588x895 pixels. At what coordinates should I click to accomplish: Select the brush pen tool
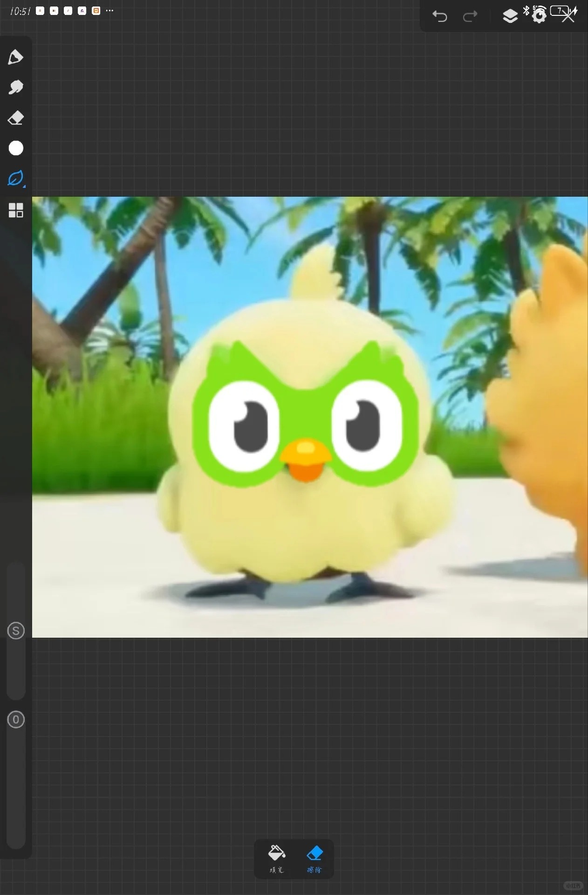tap(15, 57)
